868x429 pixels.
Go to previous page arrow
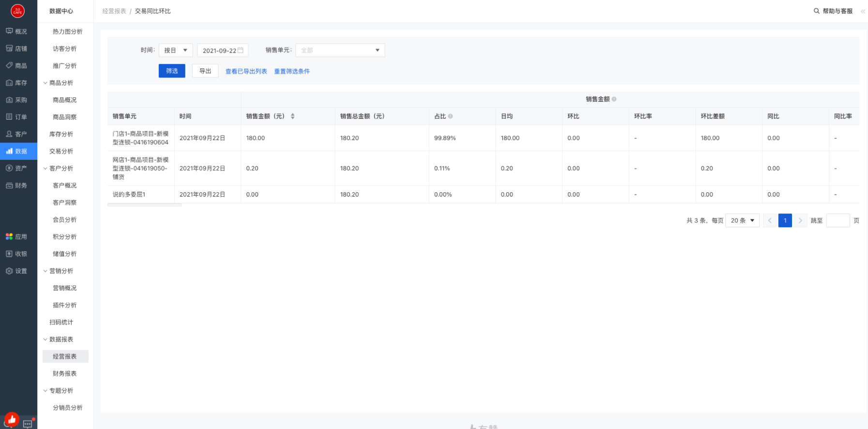[770, 220]
